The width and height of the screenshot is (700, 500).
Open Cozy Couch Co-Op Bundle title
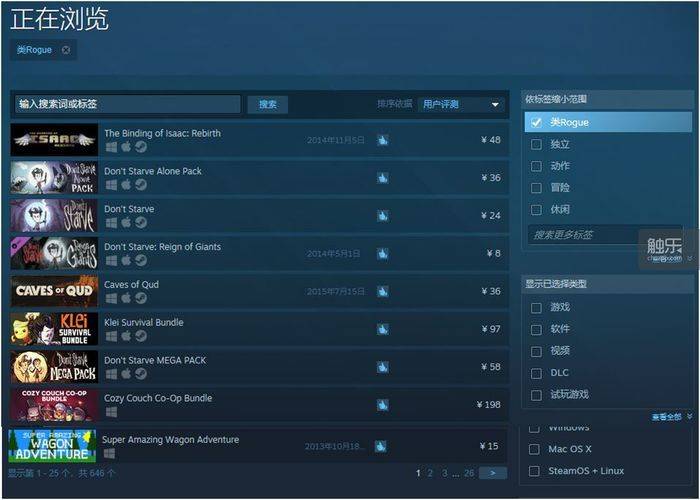(x=158, y=398)
